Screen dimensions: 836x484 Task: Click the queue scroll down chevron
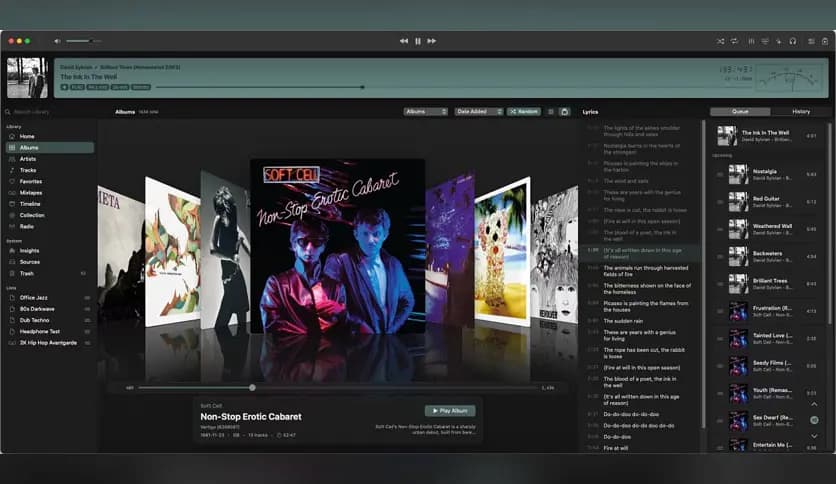coord(814,436)
